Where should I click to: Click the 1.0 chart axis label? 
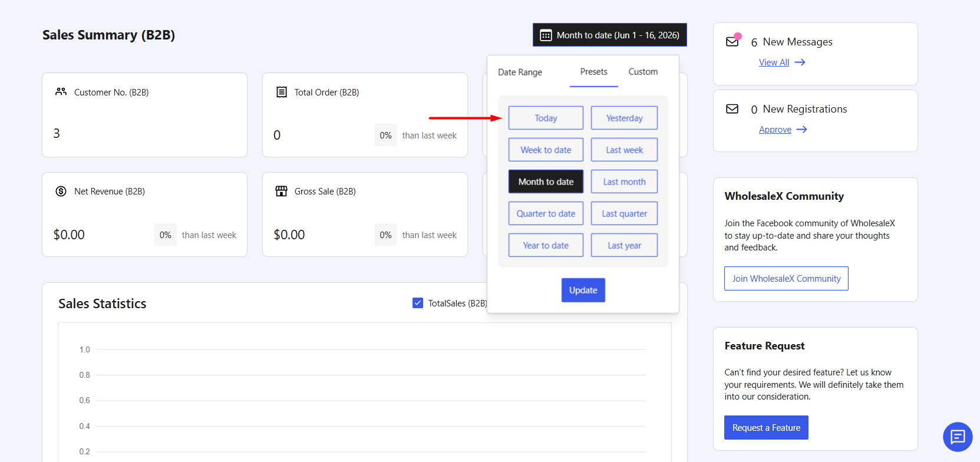[x=85, y=349]
